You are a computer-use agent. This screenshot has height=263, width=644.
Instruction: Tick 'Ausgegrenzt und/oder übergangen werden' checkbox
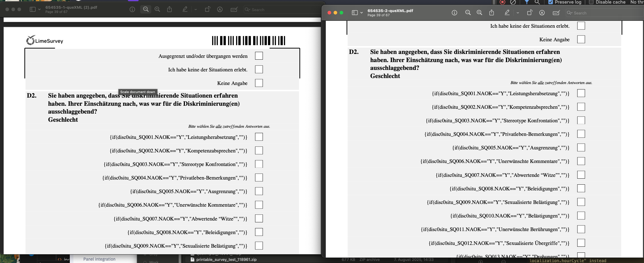click(x=259, y=56)
